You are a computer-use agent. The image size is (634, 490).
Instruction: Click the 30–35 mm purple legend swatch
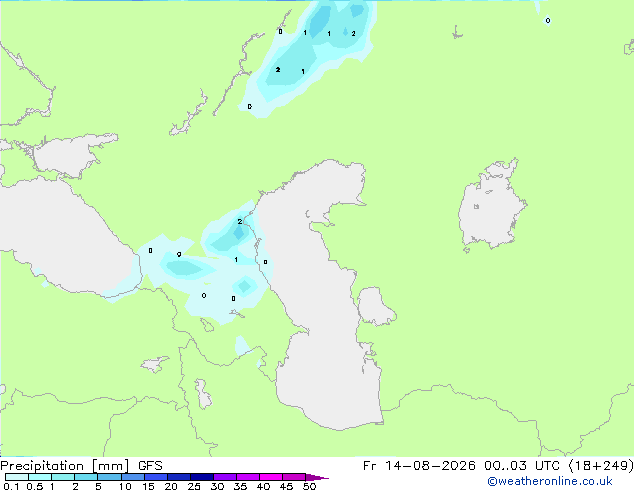(x=225, y=477)
